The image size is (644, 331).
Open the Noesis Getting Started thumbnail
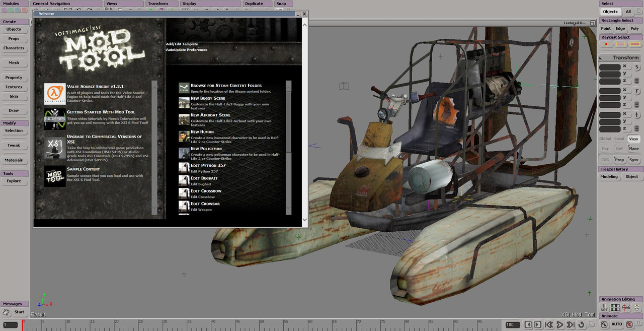coord(55,119)
